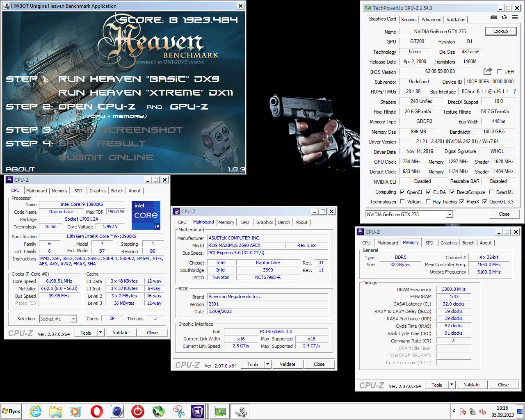525x420 pixels.
Task: Switch to Validation tab in GPU-Z
Action: [x=456, y=19]
